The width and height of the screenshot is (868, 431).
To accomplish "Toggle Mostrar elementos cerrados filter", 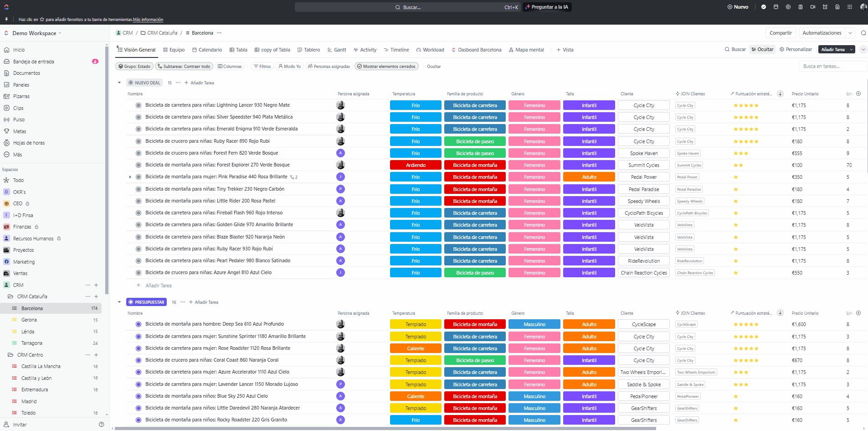I will click(386, 67).
